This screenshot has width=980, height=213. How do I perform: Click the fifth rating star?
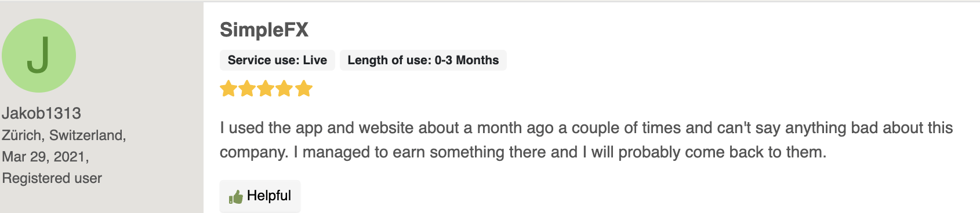coord(304,89)
